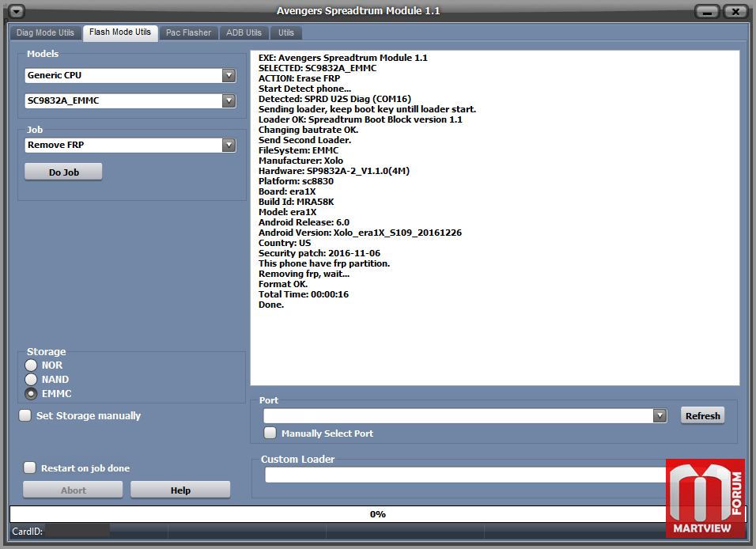Click the Abort button
This screenshot has height=549, width=756.
click(x=74, y=490)
